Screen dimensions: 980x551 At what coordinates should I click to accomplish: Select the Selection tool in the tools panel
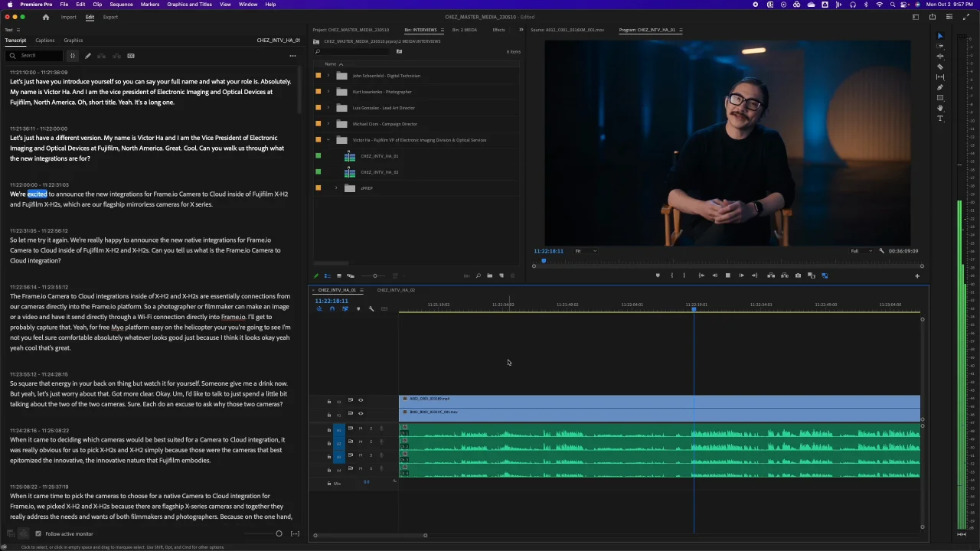[940, 36]
